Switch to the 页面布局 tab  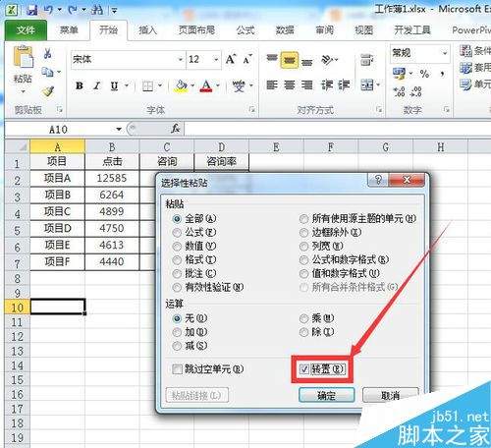click(x=196, y=30)
